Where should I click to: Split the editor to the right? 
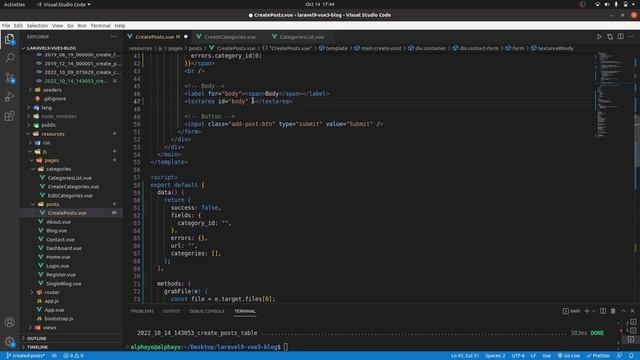click(x=620, y=37)
